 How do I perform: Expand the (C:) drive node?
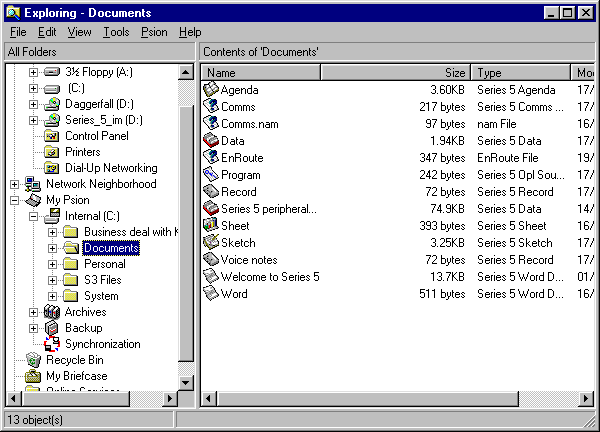coord(33,88)
